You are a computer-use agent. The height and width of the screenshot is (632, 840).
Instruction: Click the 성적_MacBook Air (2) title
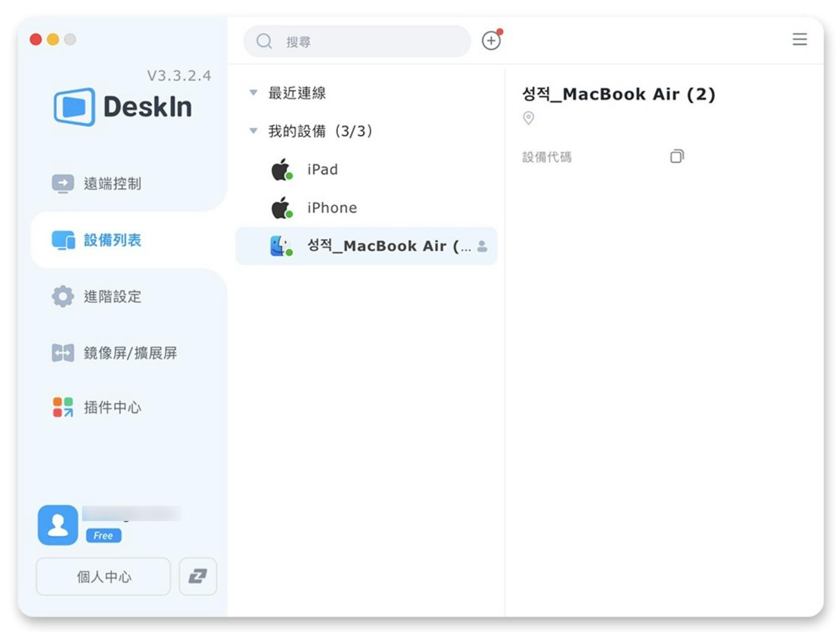619,94
